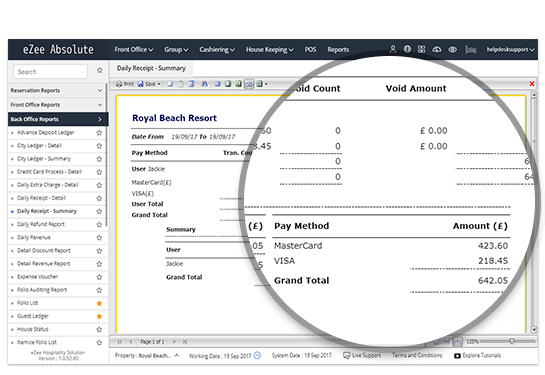Click the eZee Absolute logo
This screenshot has width=545, height=375.
coord(58,49)
